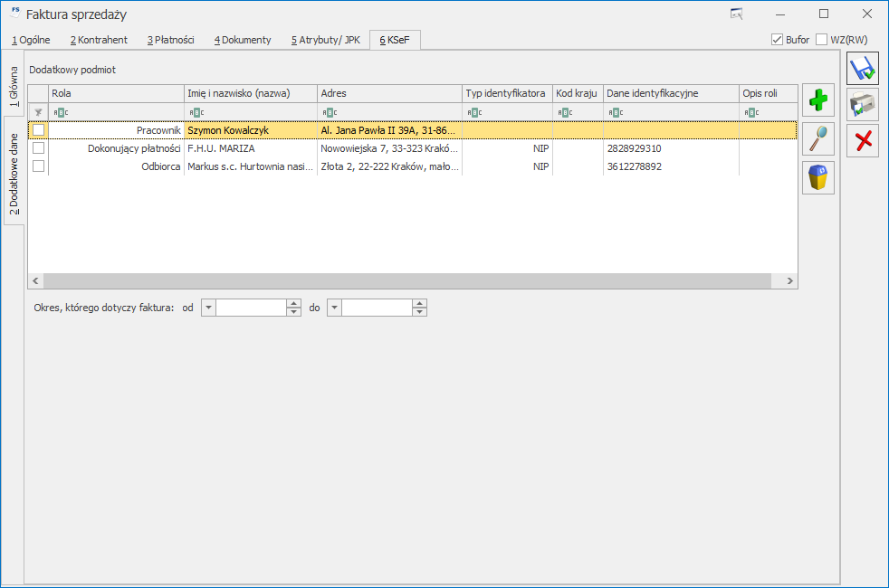Screen dimensions: 889x588
Task: Click the horizontal scrollbar track
Action: [x=407, y=280]
